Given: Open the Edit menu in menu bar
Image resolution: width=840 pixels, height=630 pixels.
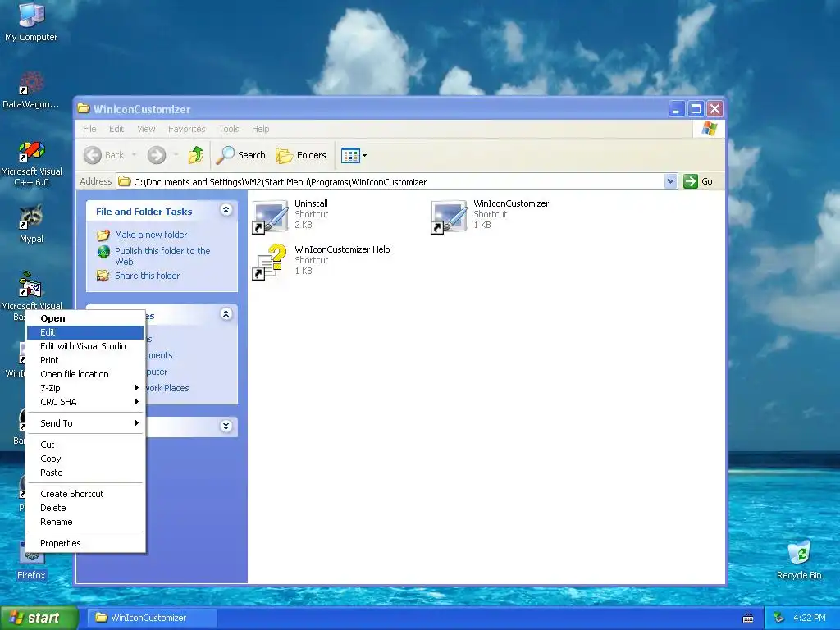Looking at the screenshot, I should point(116,129).
